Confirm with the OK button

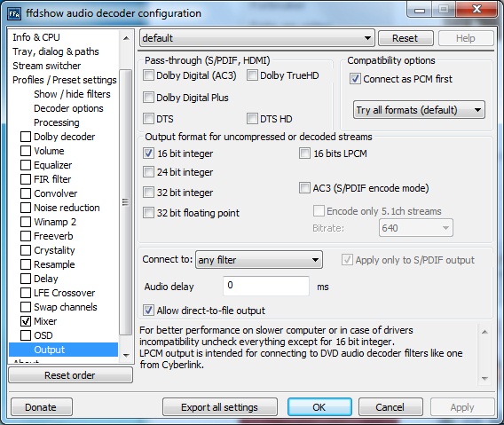(319, 407)
